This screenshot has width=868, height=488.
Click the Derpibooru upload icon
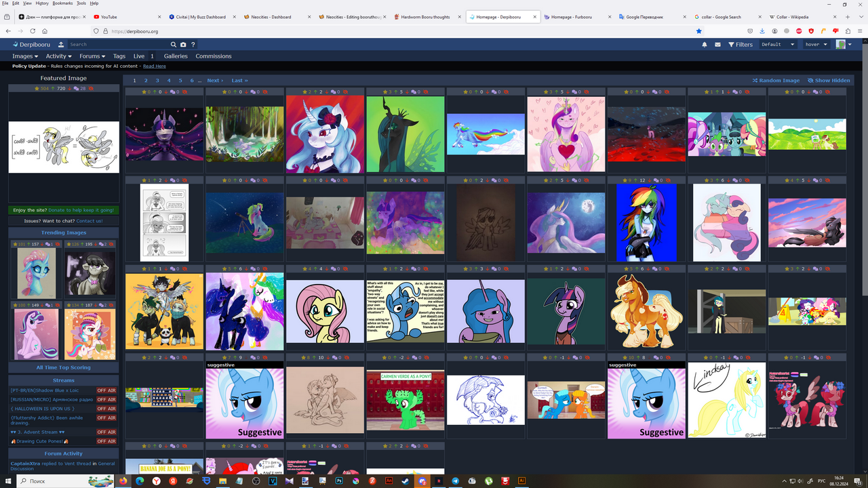coord(61,45)
